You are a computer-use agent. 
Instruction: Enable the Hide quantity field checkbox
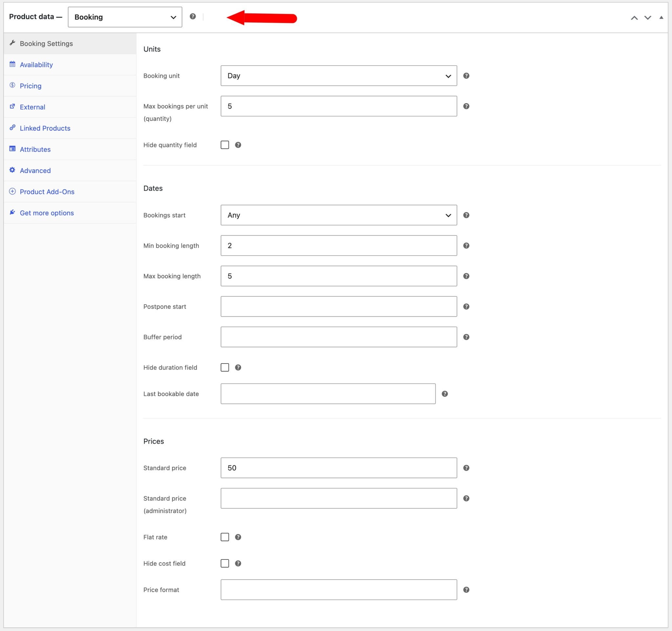[x=225, y=145]
